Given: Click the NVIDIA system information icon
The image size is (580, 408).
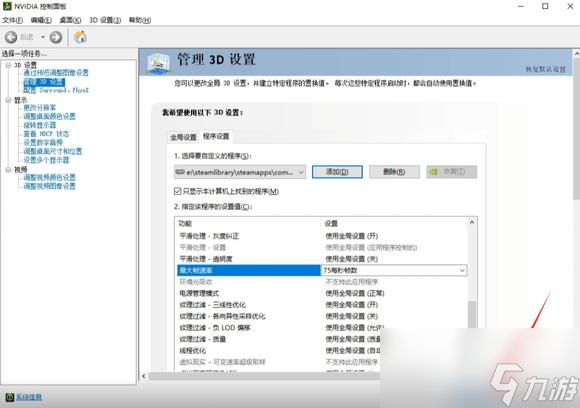Looking at the screenshot, I should click(10, 397).
